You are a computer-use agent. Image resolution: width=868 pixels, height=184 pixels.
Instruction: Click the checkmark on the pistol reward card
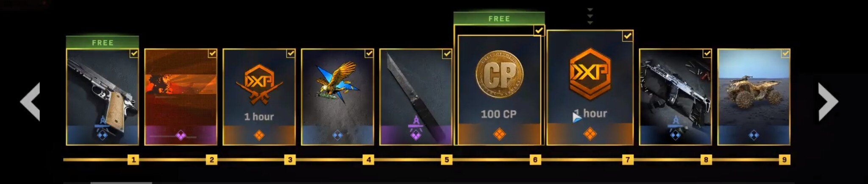[134, 53]
